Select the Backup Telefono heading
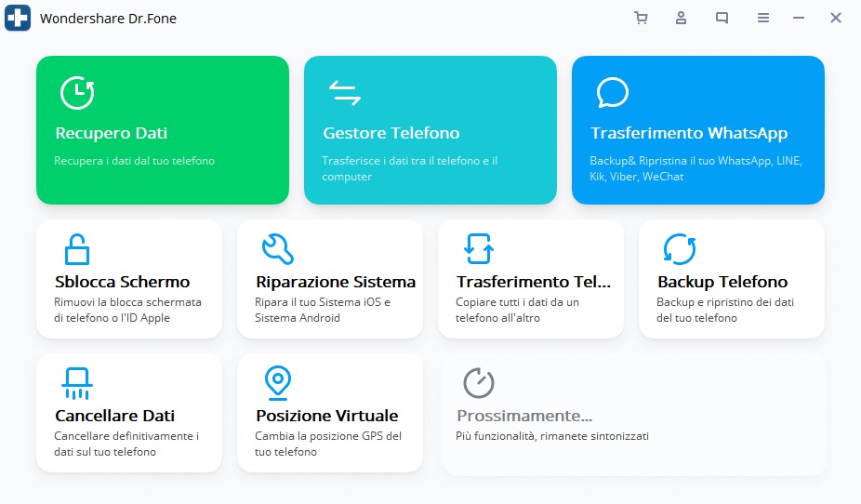 tap(722, 282)
